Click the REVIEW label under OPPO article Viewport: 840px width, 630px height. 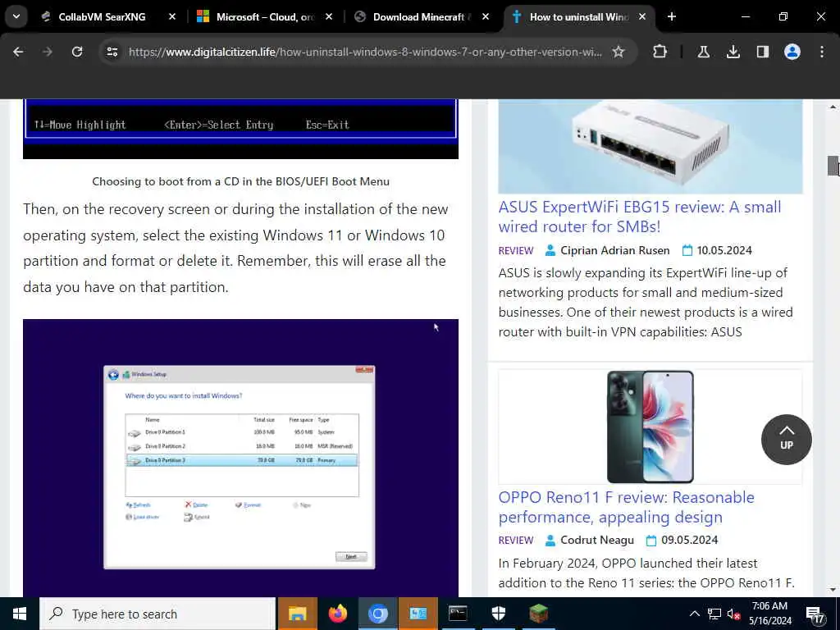tap(516, 541)
